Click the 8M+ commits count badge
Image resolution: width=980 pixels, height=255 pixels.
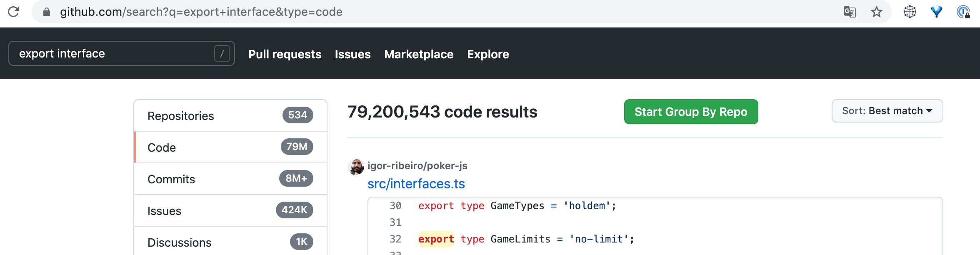[296, 178]
